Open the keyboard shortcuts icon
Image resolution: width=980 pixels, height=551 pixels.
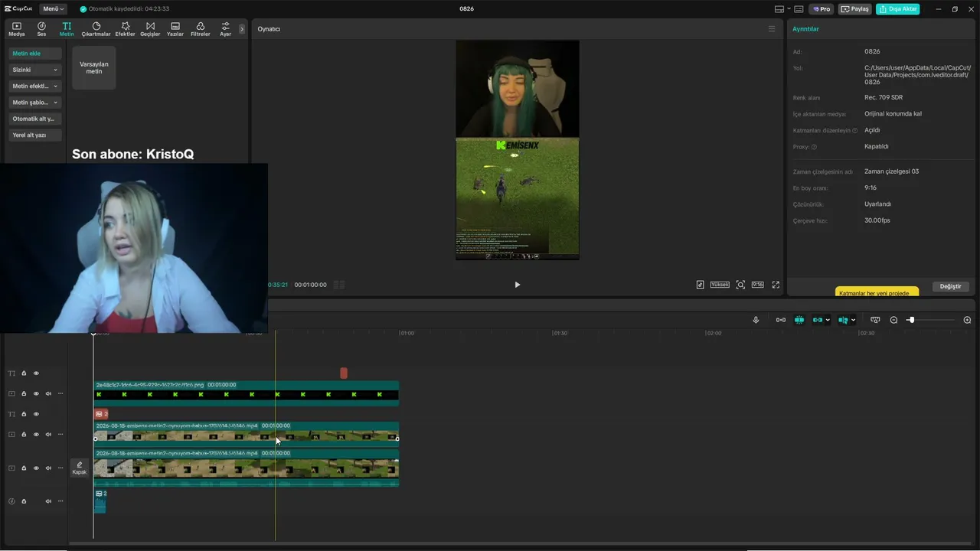pyautogui.click(x=799, y=9)
